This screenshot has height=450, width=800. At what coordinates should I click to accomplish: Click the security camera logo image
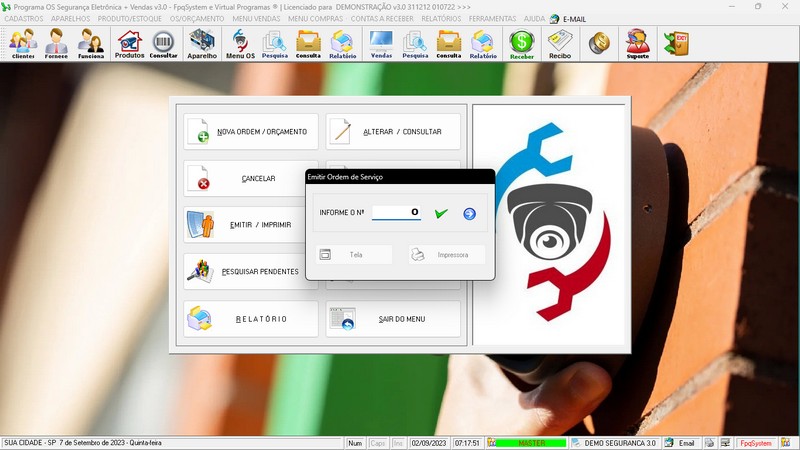(x=549, y=223)
